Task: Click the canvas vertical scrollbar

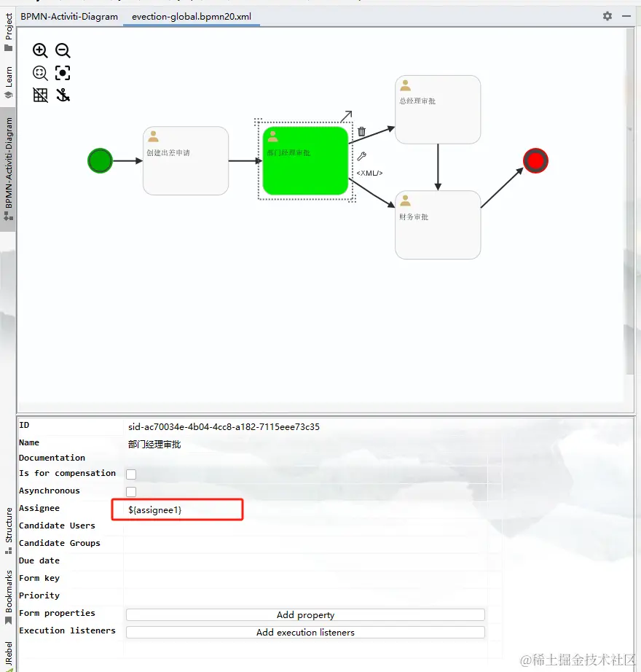Action: click(630, 201)
